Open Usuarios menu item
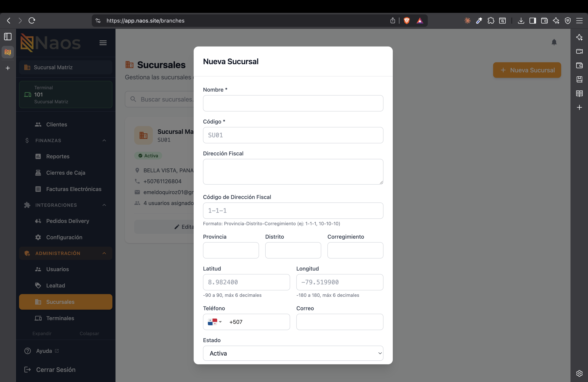588x382 pixels. point(66,269)
